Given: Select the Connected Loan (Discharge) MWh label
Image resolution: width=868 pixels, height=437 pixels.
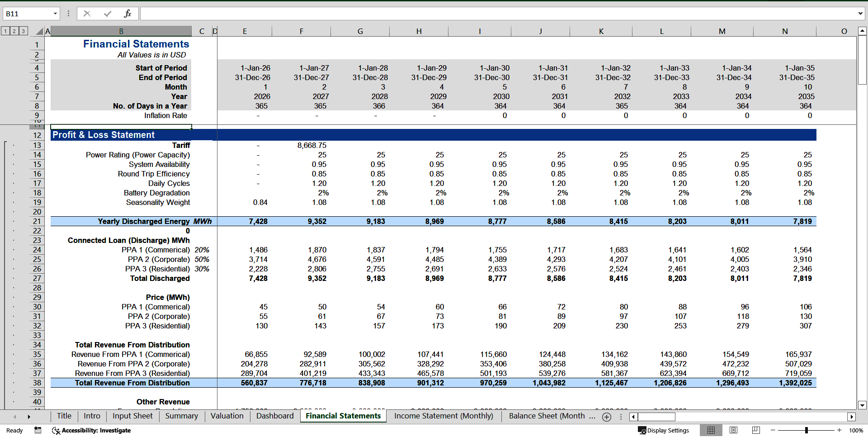Looking at the screenshot, I should pos(121,240).
